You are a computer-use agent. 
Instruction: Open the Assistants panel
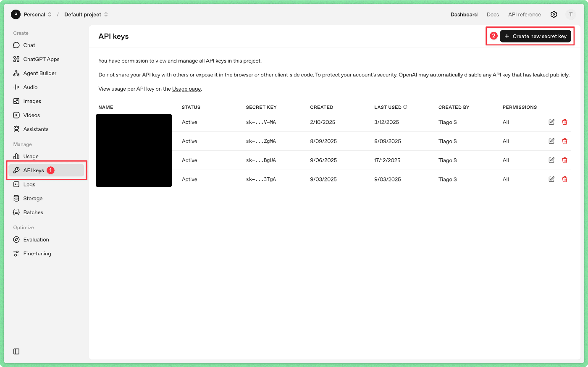coord(35,129)
